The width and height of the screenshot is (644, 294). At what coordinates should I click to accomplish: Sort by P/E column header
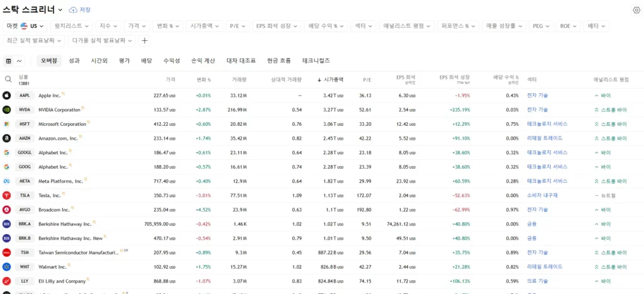point(367,79)
